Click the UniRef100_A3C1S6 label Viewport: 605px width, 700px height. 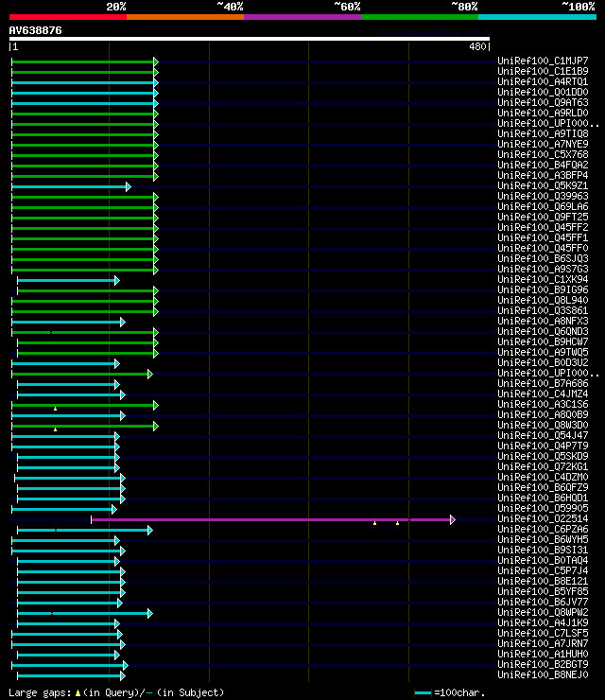(x=543, y=404)
